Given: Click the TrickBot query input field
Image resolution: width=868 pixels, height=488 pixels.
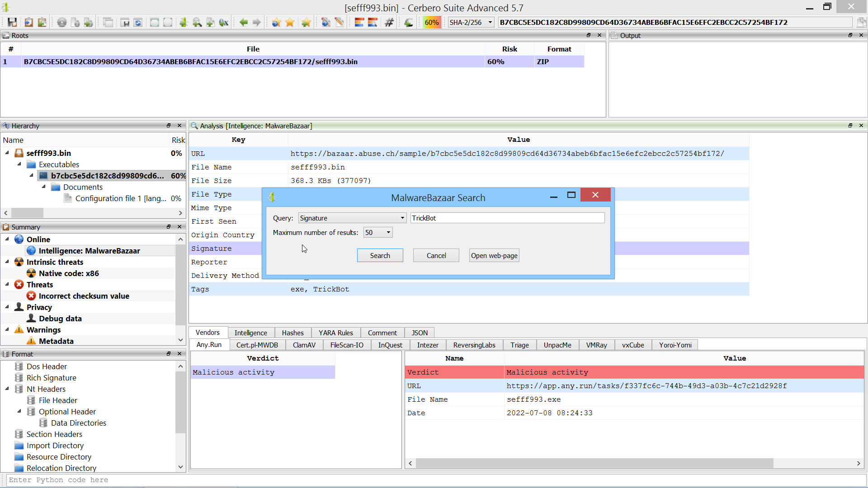Looking at the screenshot, I should 507,218.
